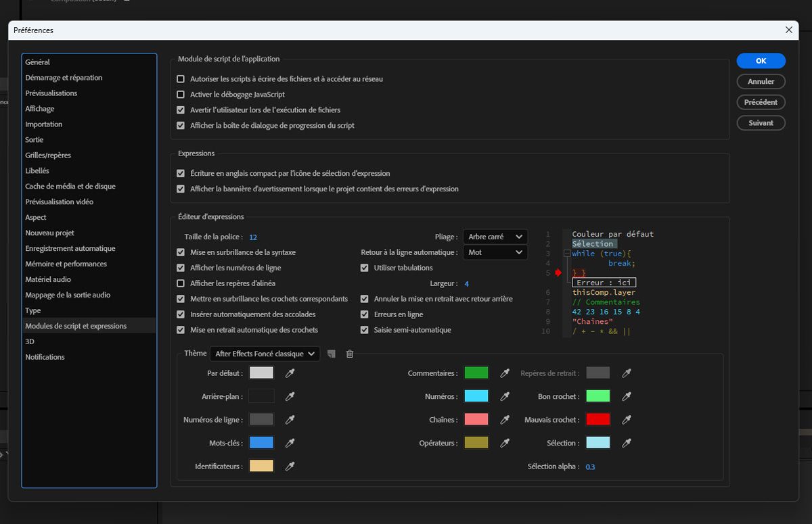Viewport: 812px width, 524px height.
Task: Collapse the while block on line 3
Action: (566, 254)
